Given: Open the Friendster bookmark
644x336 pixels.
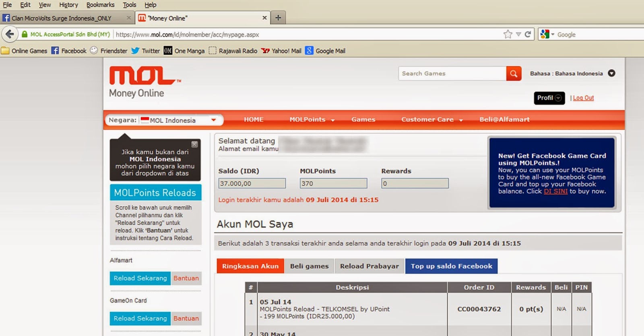Looking at the screenshot, I should click(x=109, y=51).
